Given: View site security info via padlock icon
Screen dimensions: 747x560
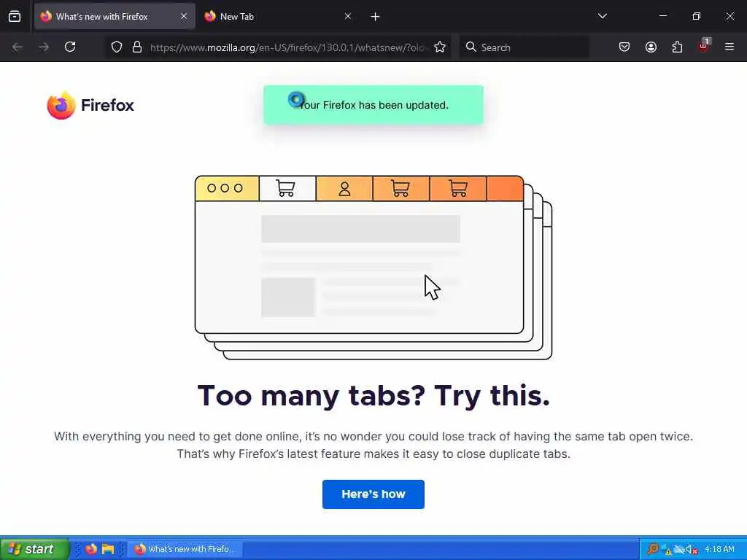Looking at the screenshot, I should tap(137, 47).
